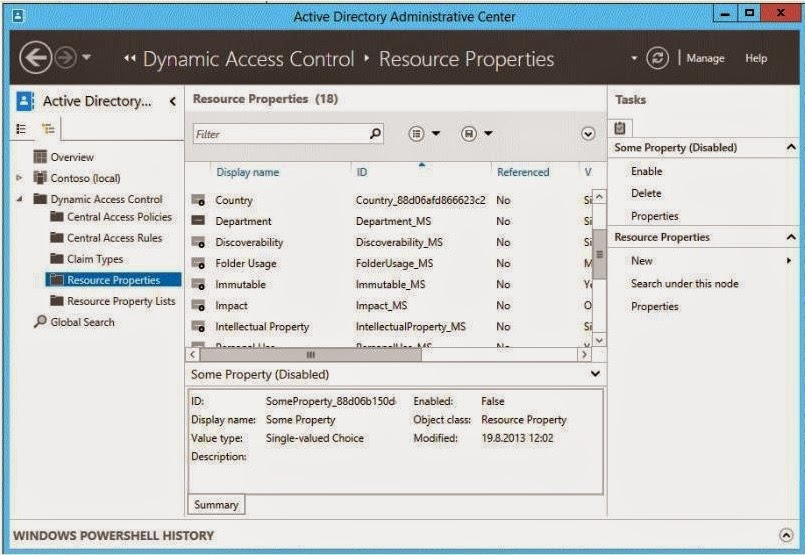Click the Impact property icon
Image resolution: width=805 pixels, height=555 pixels.
coord(198,305)
